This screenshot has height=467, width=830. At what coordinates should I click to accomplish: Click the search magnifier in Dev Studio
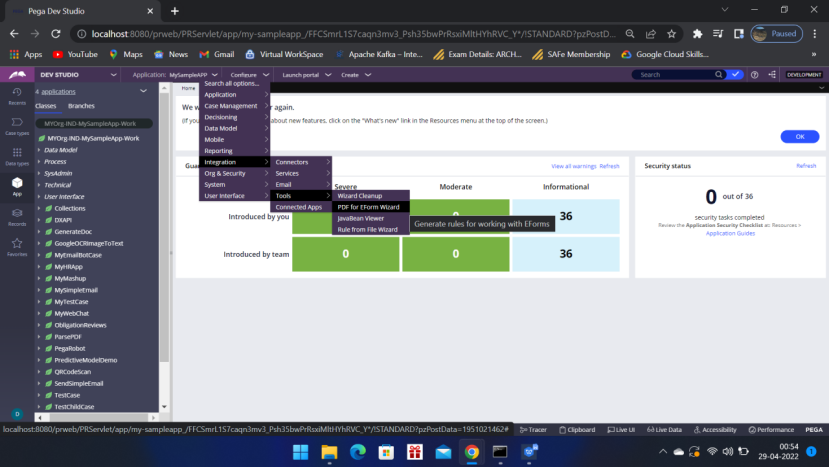coord(718,75)
